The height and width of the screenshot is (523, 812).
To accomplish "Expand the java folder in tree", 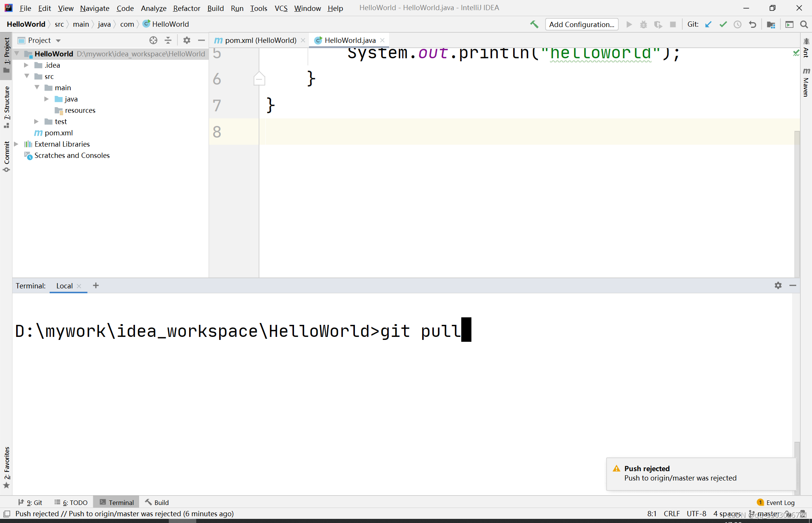I will click(x=47, y=99).
